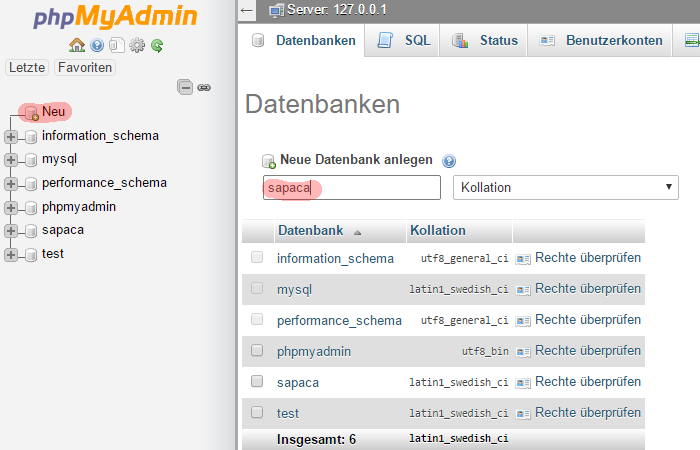Open the phpMyAdmin home icon
Viewport: 700px width, 450px height.
coord(77,45)
